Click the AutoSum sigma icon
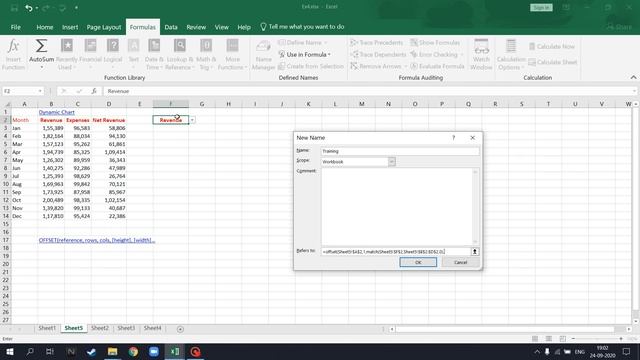Image resolution: width=640 pixels, height=360 pixels. [41, 46]
